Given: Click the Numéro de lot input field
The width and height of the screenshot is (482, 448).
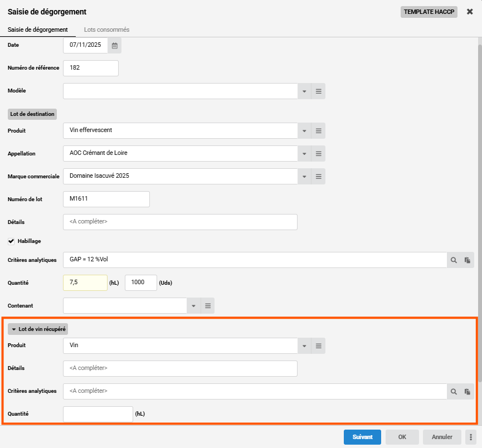Looking at the screenshot, I should point(106,199).
